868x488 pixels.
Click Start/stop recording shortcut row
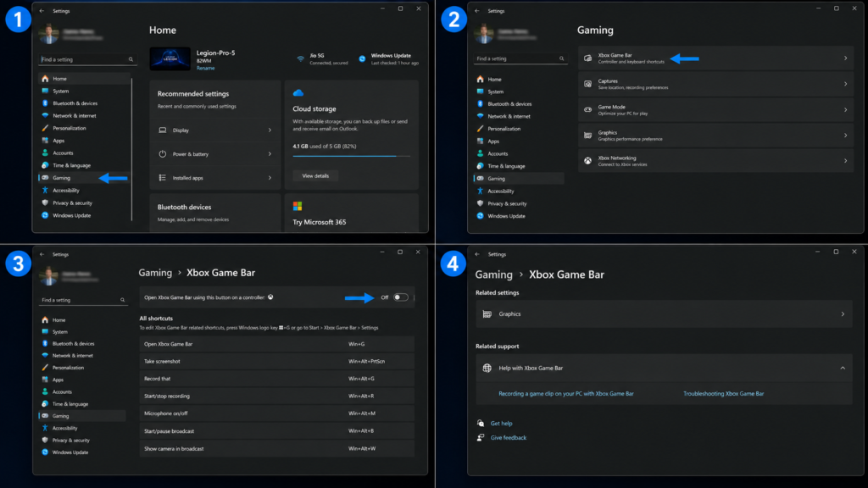(277, 396)
